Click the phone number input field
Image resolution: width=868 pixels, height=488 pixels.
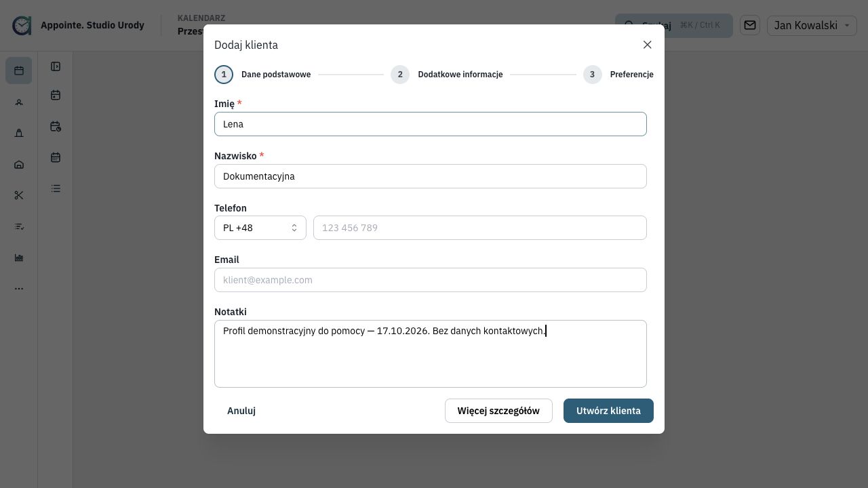point(480,228)
